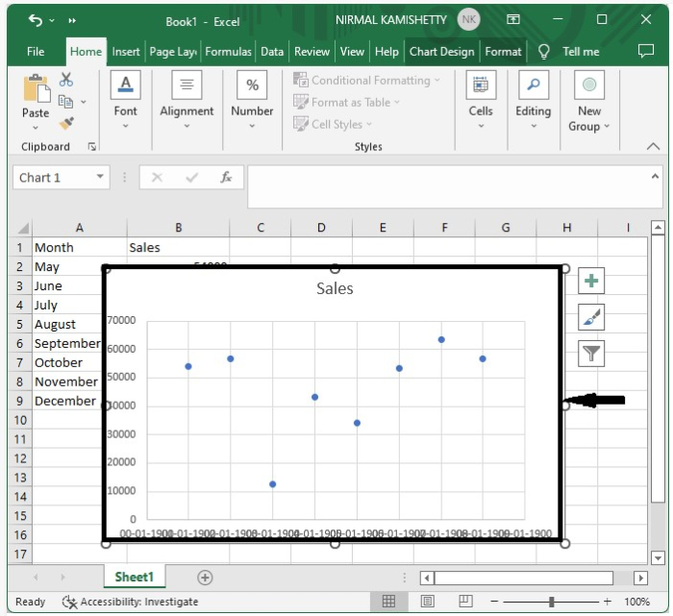Click the Paste clipboard icon
The height and width of the screenshot is (616, 673).
37,88
